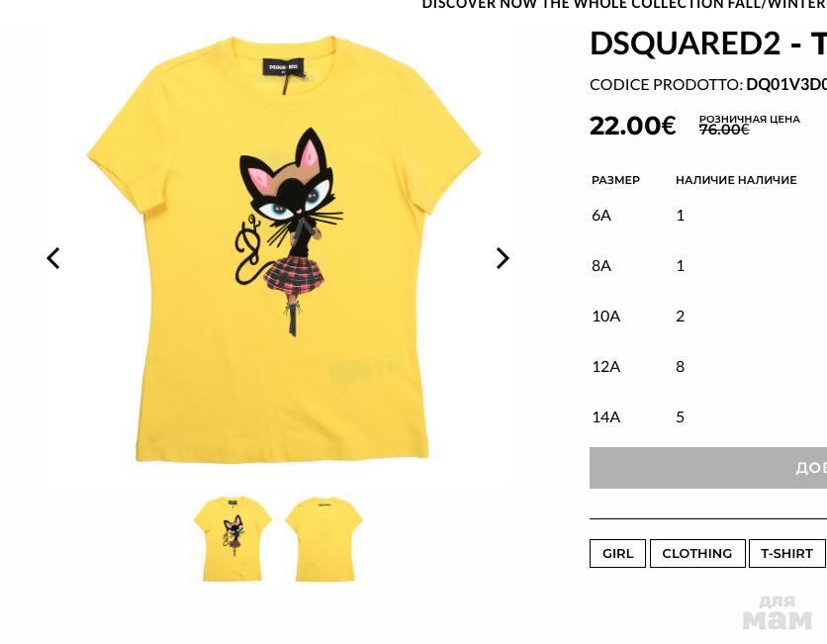Click the Fall/Winter collection banner
This screenshot has height=644, width=827.
click(624, 5)
